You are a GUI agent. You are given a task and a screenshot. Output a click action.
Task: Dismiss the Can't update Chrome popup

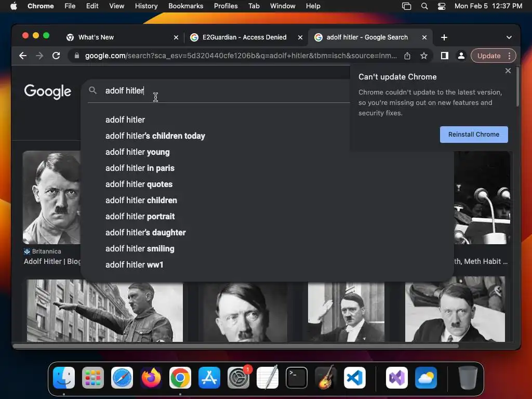point(508,71)
